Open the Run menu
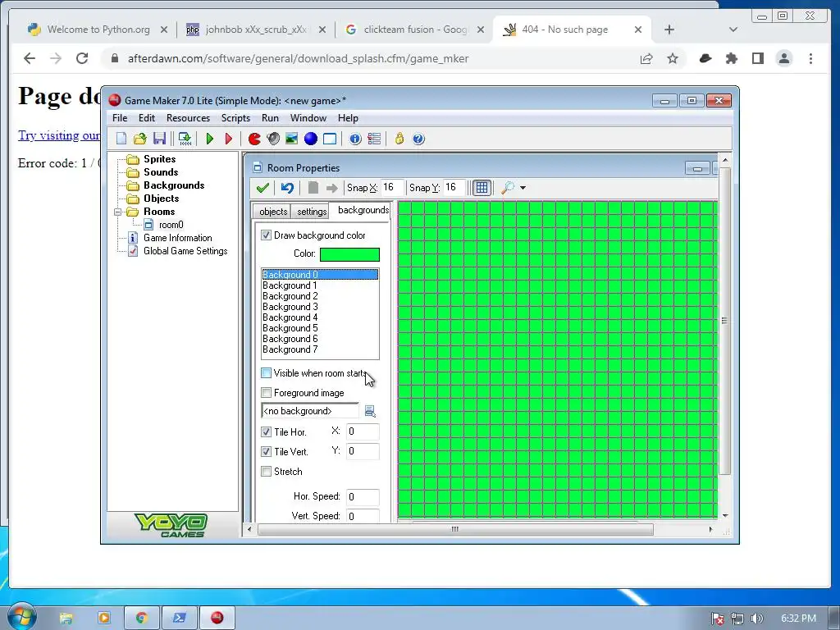 tap(270, 118)
